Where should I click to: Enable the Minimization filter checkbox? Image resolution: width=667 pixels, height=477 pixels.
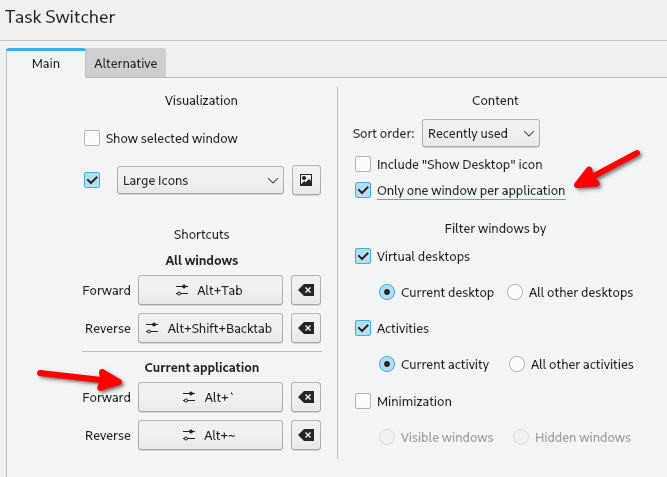click(x=363, y=402)
